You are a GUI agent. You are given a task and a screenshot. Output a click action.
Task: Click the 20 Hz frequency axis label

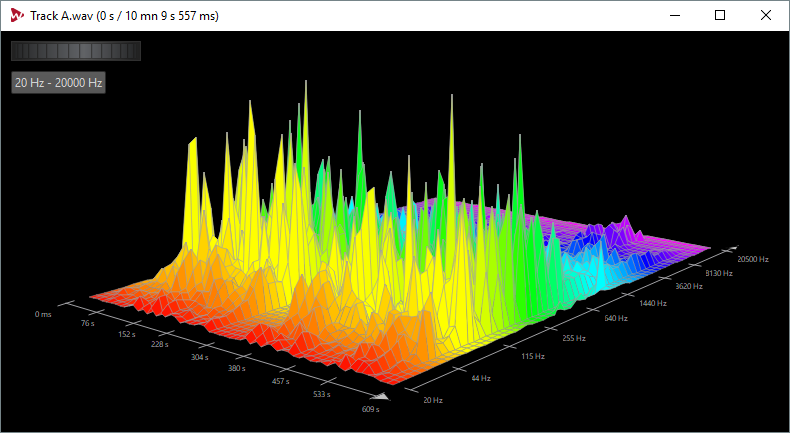coord(433,400)
